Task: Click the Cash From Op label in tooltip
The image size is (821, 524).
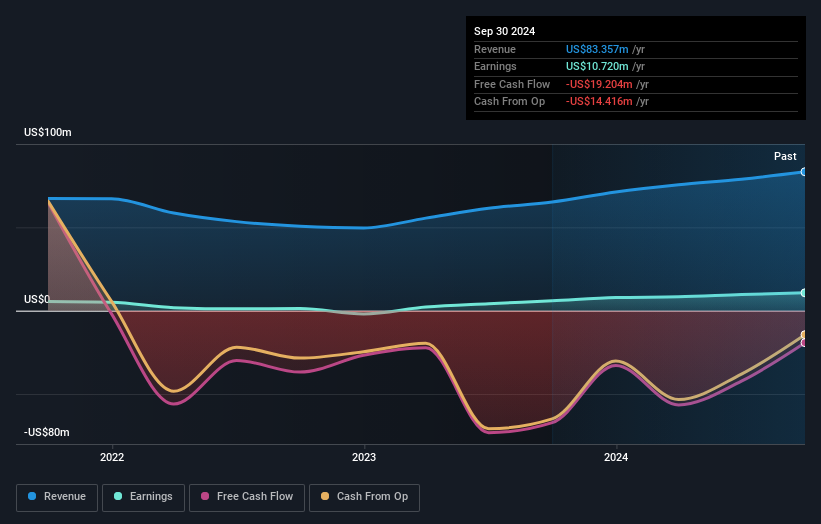Action: point(509,102)
